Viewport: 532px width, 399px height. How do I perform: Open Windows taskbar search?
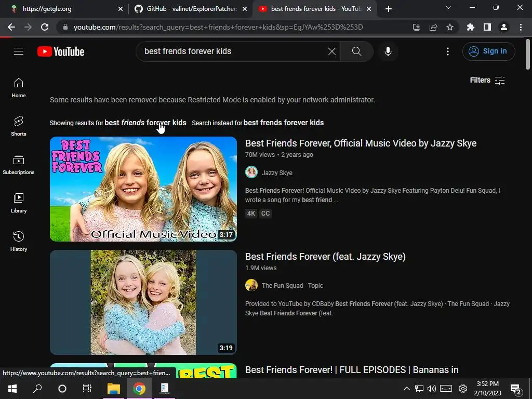37,389
